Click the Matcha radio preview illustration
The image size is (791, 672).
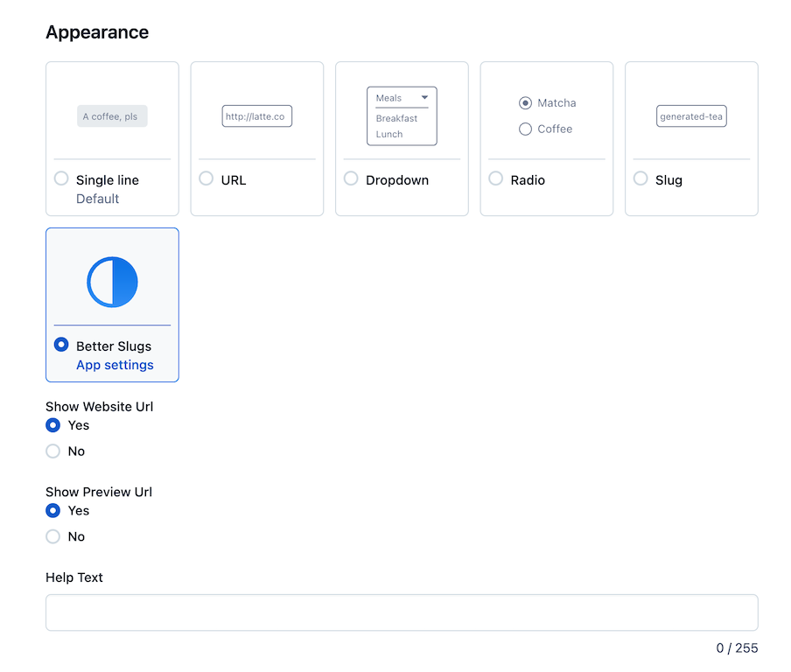[x=548, y=103]
